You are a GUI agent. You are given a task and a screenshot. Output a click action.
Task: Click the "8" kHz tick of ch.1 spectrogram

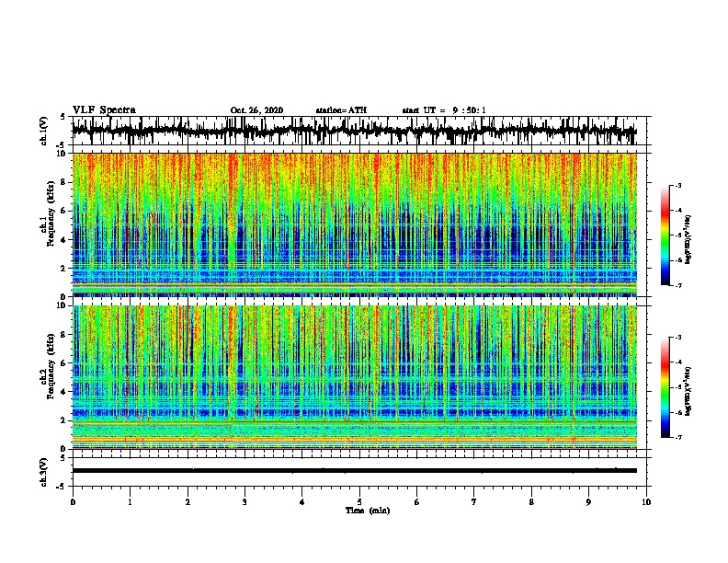pos(64,182)
